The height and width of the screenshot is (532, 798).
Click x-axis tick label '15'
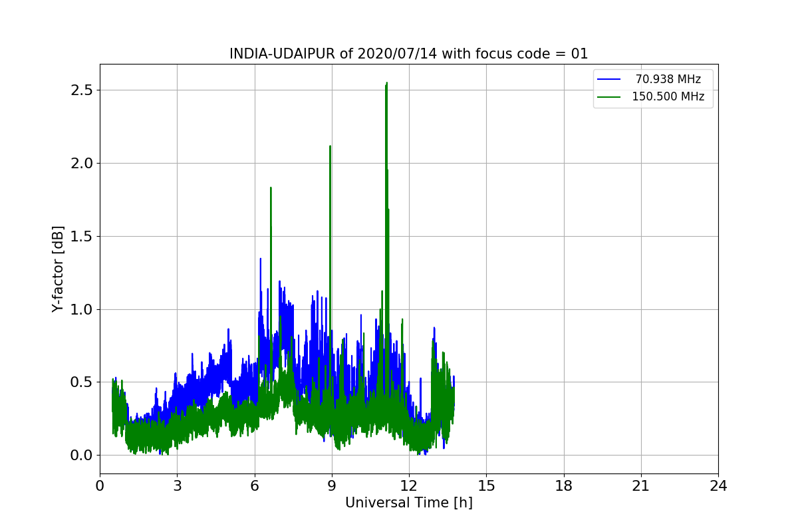[486, 486]
